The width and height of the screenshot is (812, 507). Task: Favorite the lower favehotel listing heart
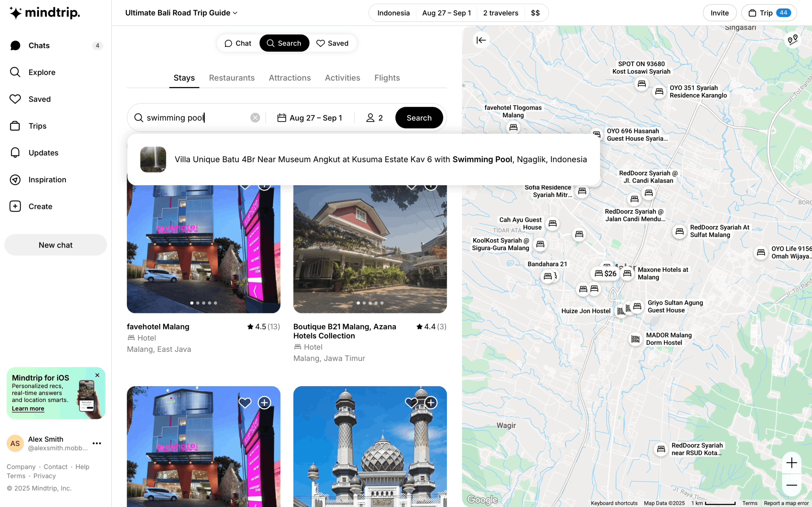point(245,402)
